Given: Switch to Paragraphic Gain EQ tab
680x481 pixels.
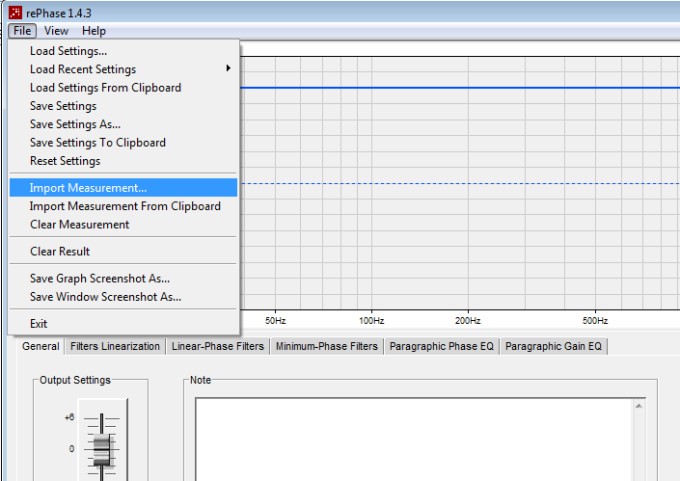Looking at the screenshot, I should (553, 347).
